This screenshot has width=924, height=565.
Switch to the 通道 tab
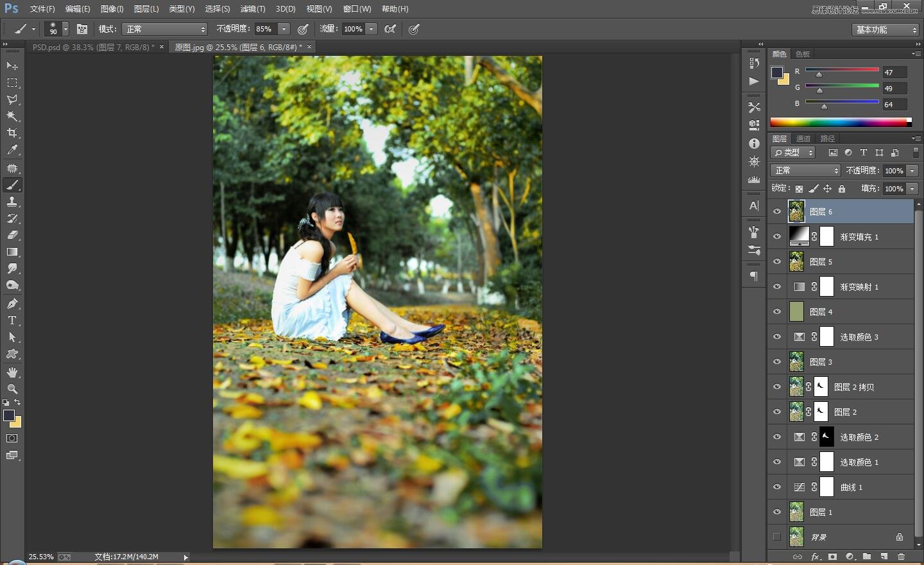803,139
